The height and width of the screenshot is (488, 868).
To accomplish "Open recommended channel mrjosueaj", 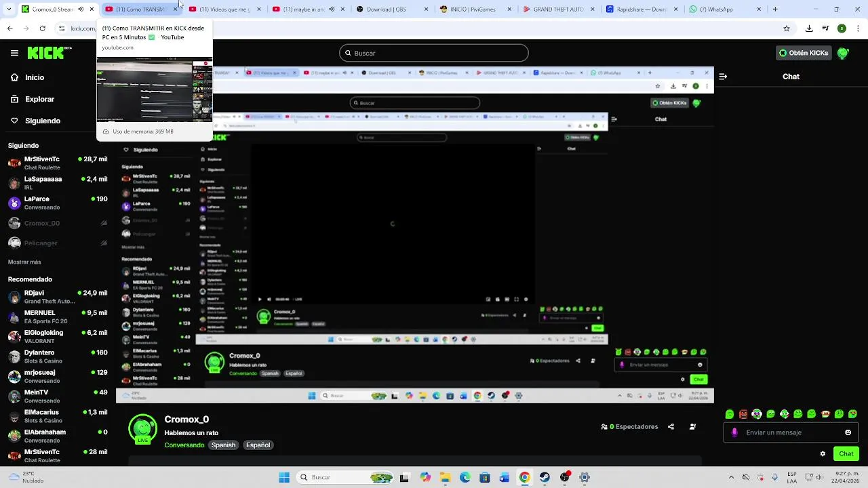I will pos(58,376).
